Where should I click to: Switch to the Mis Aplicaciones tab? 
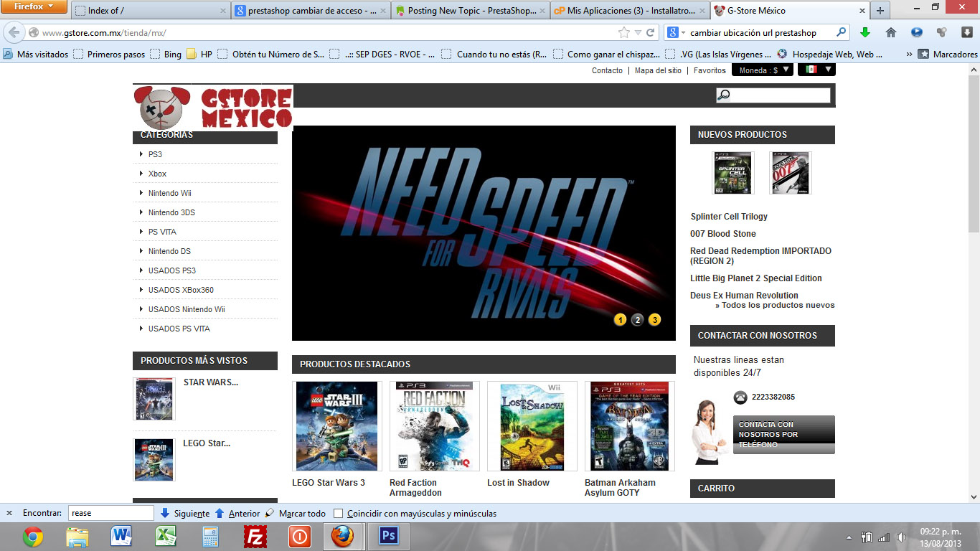[631, 11]
